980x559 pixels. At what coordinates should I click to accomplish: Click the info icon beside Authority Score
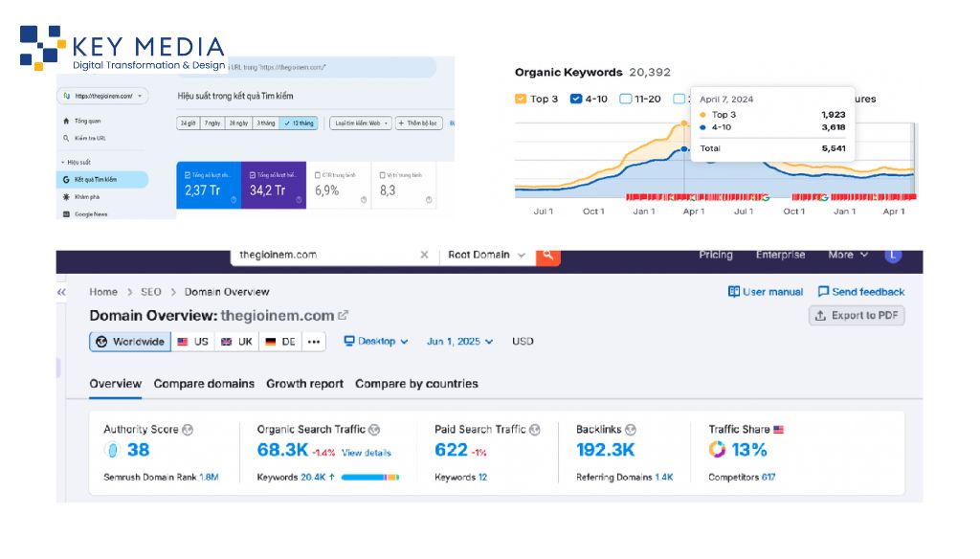tap(188, 430)
